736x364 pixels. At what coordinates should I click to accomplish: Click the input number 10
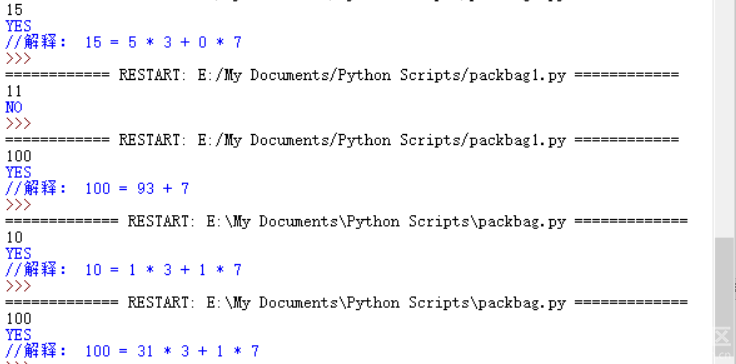[x=14, y=238]
